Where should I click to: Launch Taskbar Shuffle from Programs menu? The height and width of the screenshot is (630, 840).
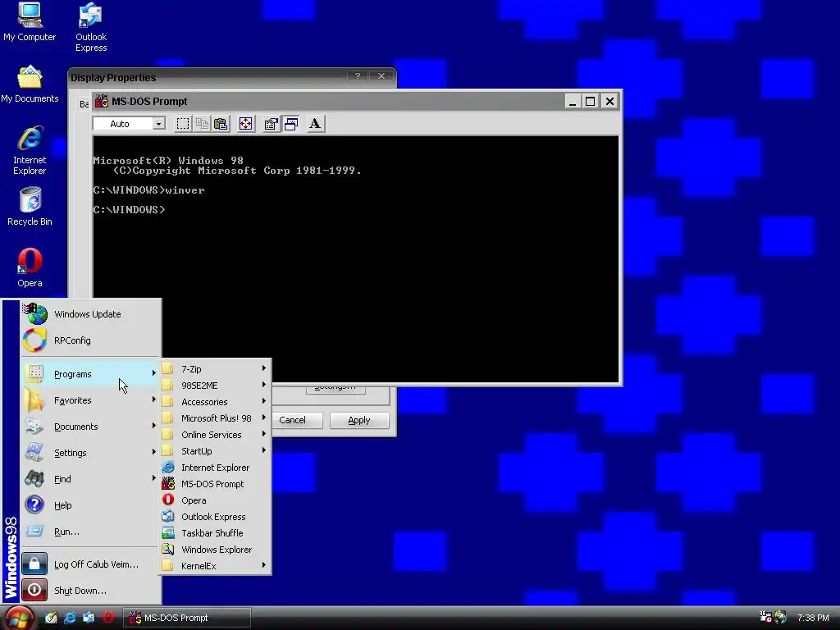click(215, 533)
